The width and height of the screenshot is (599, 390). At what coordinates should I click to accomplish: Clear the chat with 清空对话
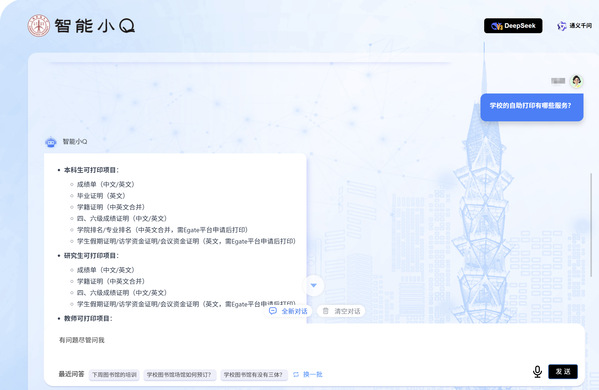[341, 311]
